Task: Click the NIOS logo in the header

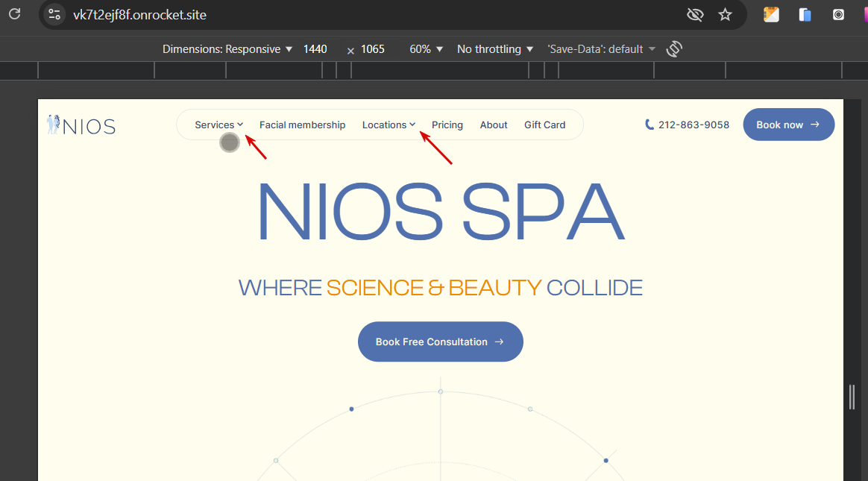Action: tap(81, 125)
